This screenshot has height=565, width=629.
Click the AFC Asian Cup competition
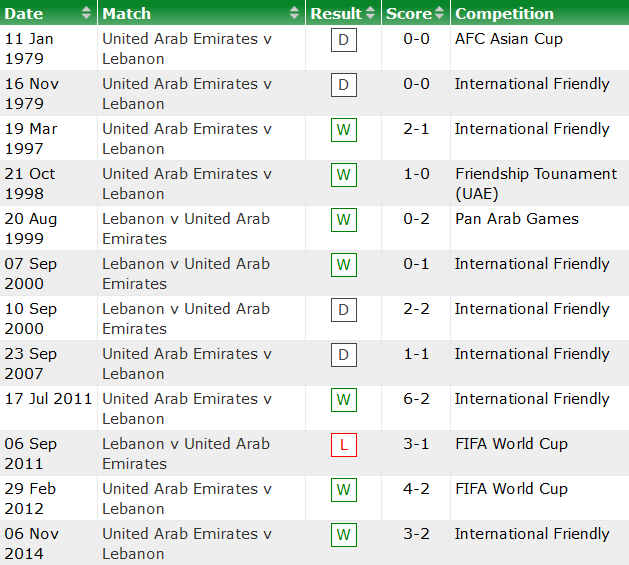click(508, 39)
